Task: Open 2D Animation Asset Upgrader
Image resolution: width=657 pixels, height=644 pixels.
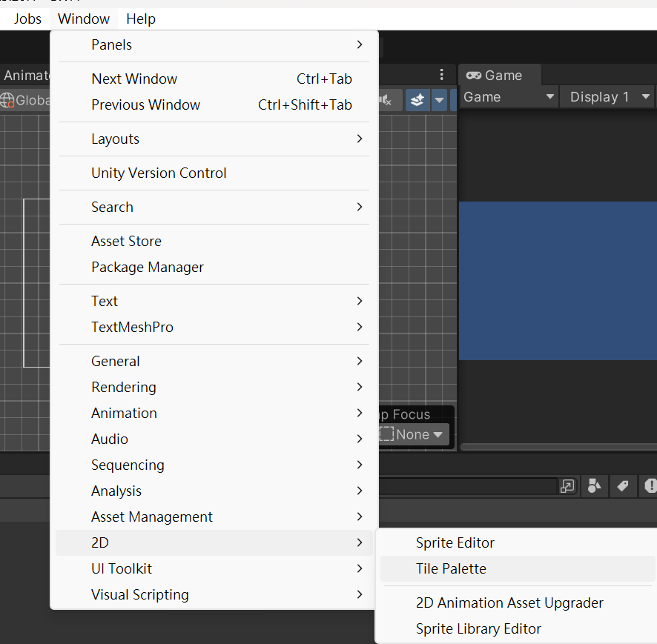Action: [x=518, y=602]
